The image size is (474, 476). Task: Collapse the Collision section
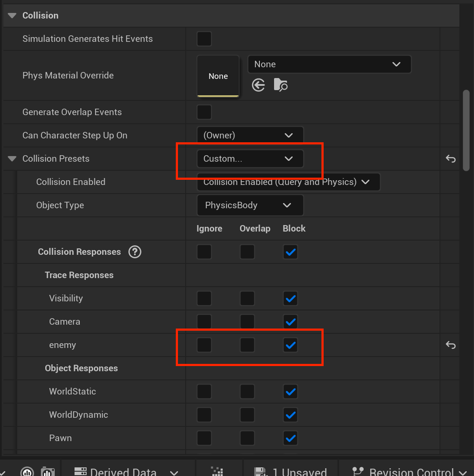[12, 16]
